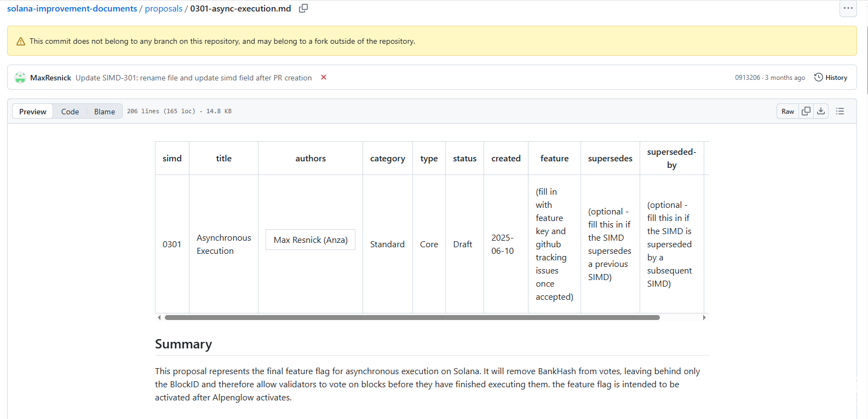Open commit message 'Update SIMD-301' link
The height and width of the screenshot is (419, 868).
tap(193, 78)
